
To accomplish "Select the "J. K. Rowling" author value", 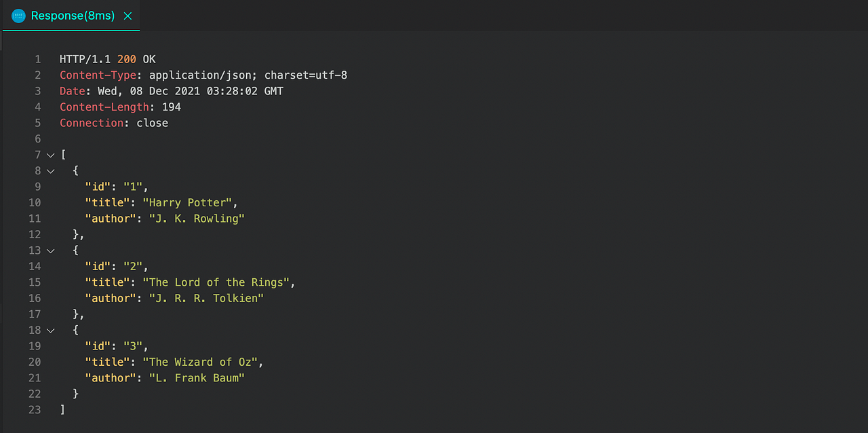I will click(x=197, y=218).
